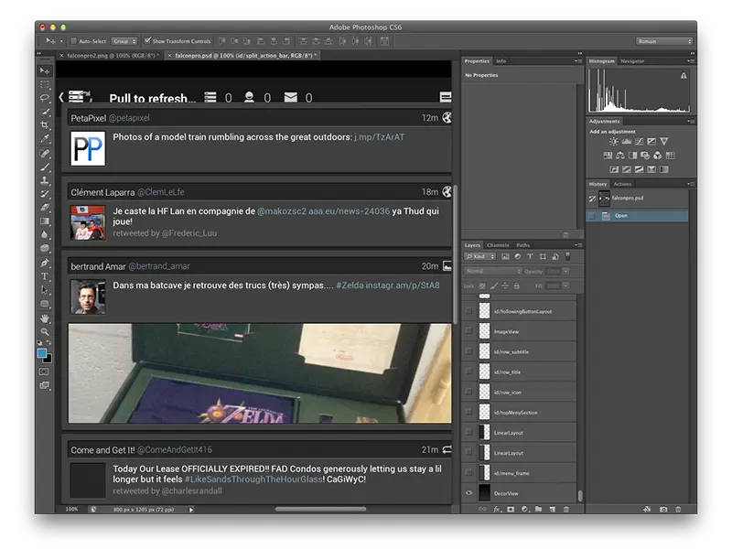732x560 pixels.
Task: Open the Opacity dropdown
Action: click(565, 271)
